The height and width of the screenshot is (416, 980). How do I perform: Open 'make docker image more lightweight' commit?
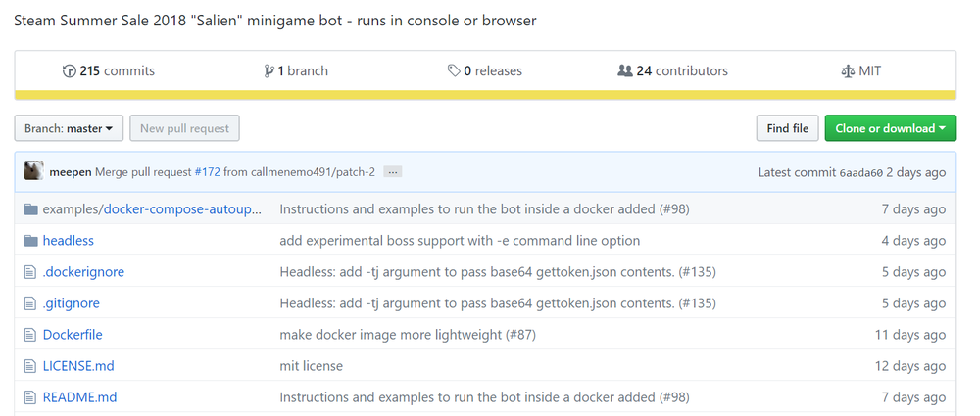click(x=408, y=334)
